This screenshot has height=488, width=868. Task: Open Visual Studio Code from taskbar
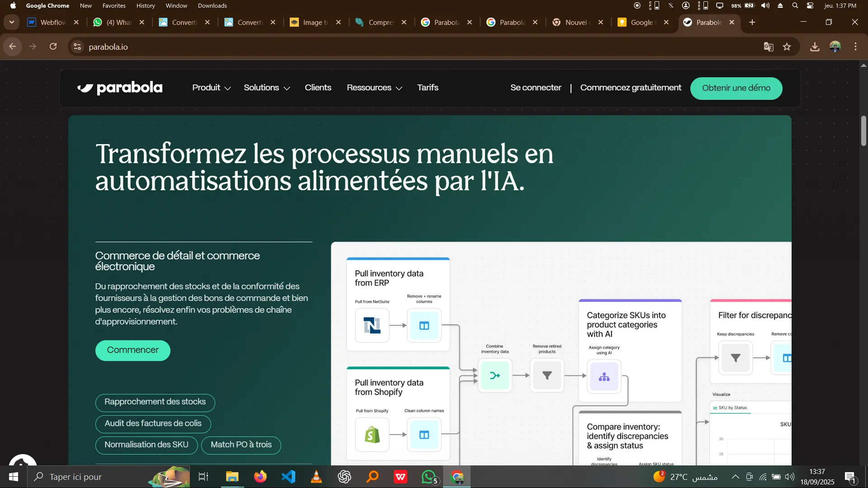[288, 477]
